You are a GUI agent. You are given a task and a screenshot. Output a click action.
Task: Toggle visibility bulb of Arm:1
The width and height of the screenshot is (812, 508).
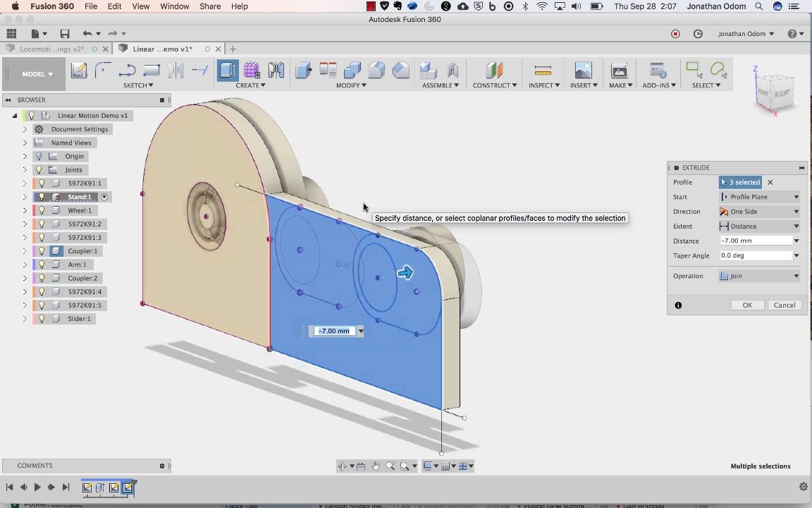pyautogui.click(x=42, y=265)
